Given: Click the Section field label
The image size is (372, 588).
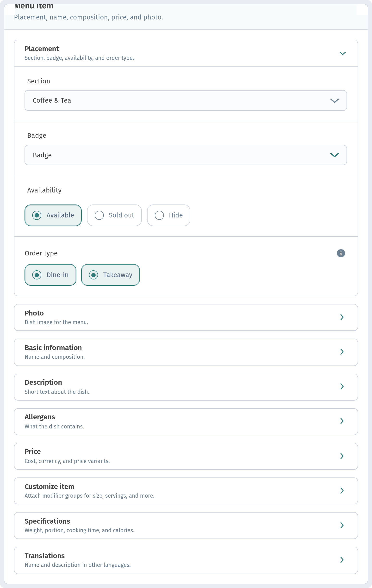Looking at the screenshot, I should click(x=39, y=81).
